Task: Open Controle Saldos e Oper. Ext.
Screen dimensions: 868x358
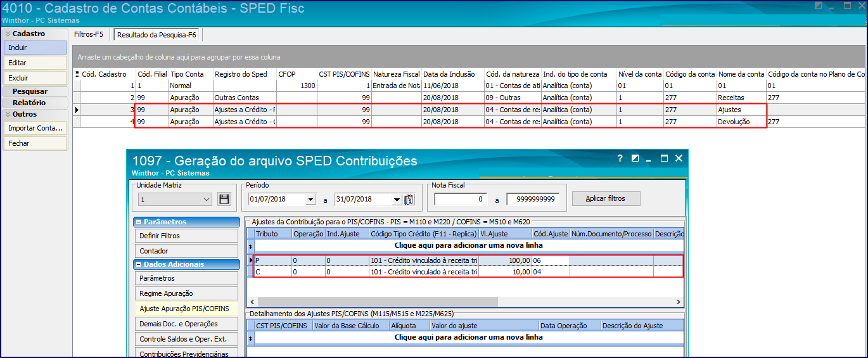Action: pos(186,339)
